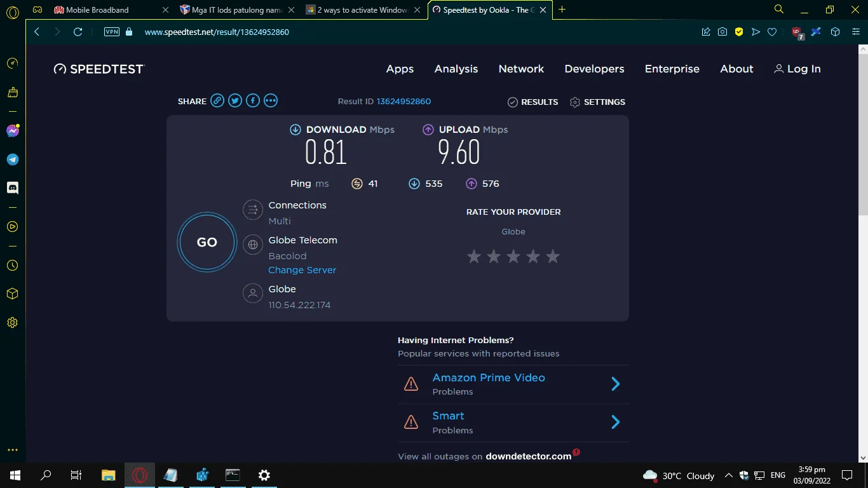This screenshot has width=868, height=488.
Task: Open Result ID 13624952860 link
Action: [403, 101]
